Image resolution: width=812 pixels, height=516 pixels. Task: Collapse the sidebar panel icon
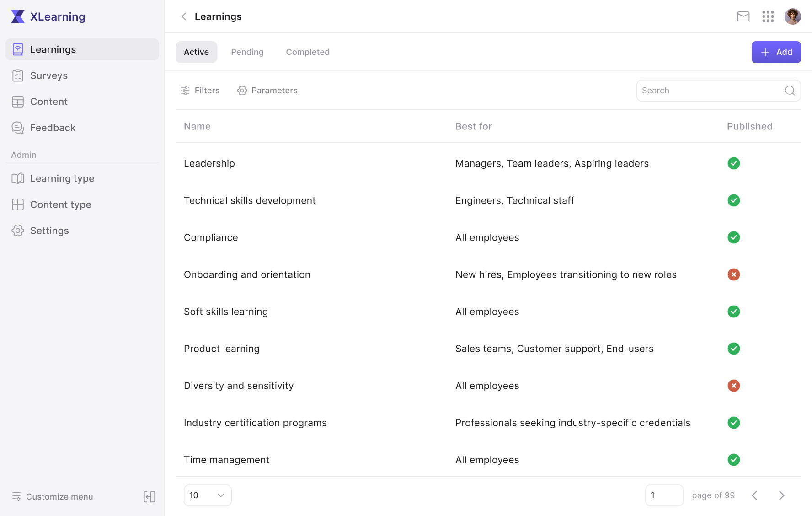click(150, 497)
